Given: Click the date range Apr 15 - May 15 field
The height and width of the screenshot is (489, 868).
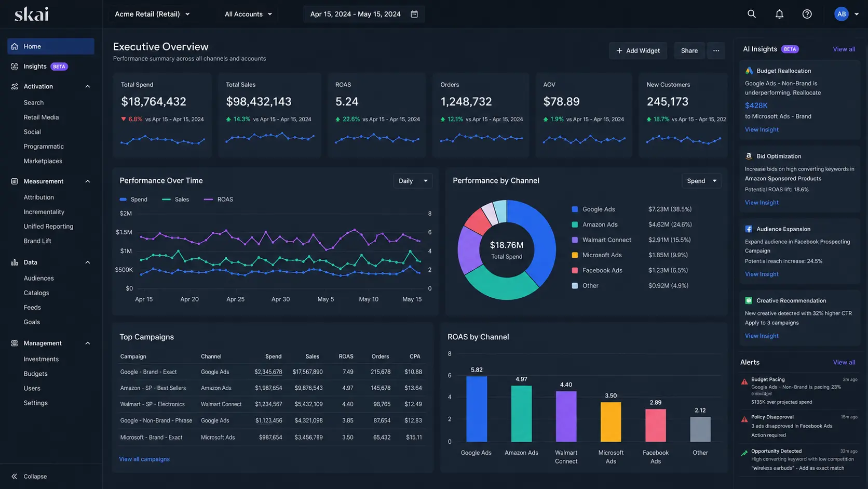Looking at the screenshot, I should 364,14.
